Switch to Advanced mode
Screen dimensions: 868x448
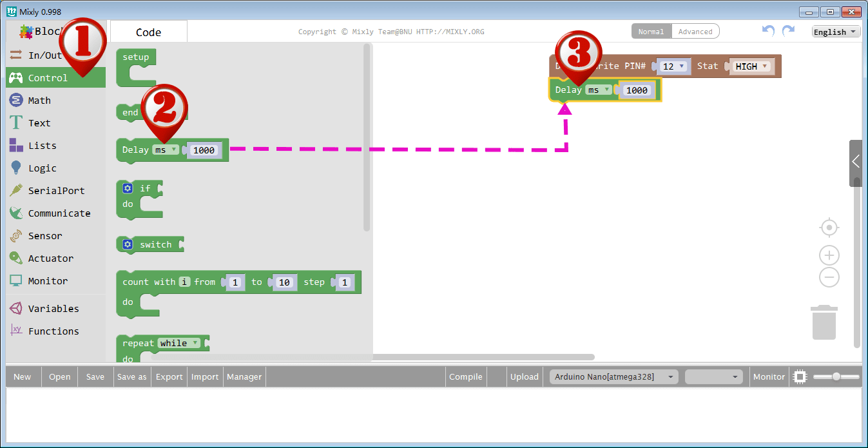696,30
